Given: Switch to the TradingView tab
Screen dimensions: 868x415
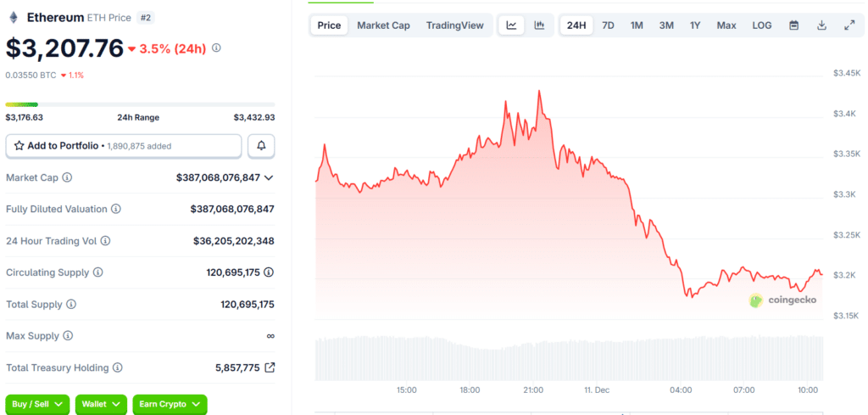Looking at the screenshot, I should (454, 25).
